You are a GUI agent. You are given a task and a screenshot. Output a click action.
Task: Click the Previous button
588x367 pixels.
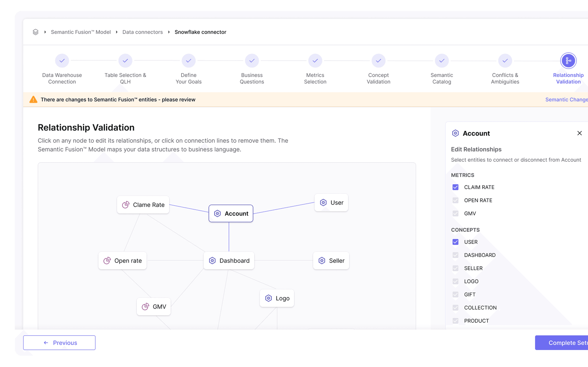59,343
